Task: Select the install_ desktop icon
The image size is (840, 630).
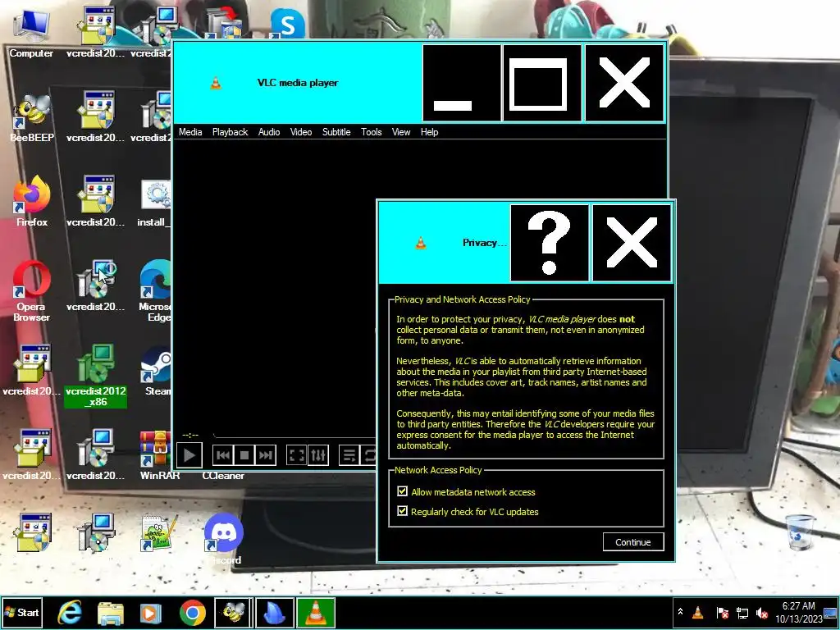Action: (x=155, y=203)
